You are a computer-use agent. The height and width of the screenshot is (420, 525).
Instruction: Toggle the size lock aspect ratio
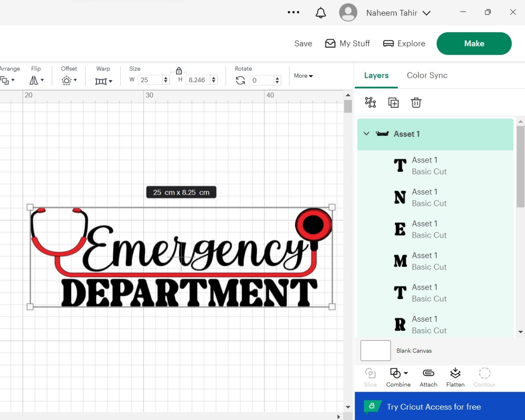click(x=179, y=71)
